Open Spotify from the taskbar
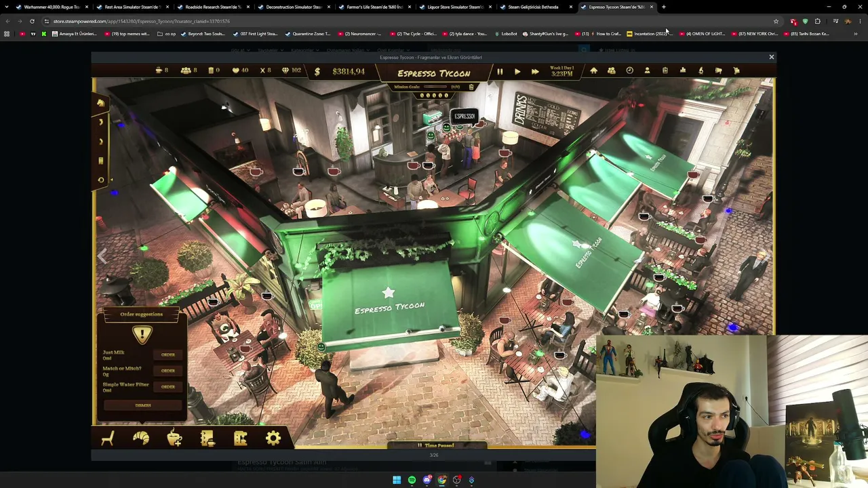 click(412, 480)
